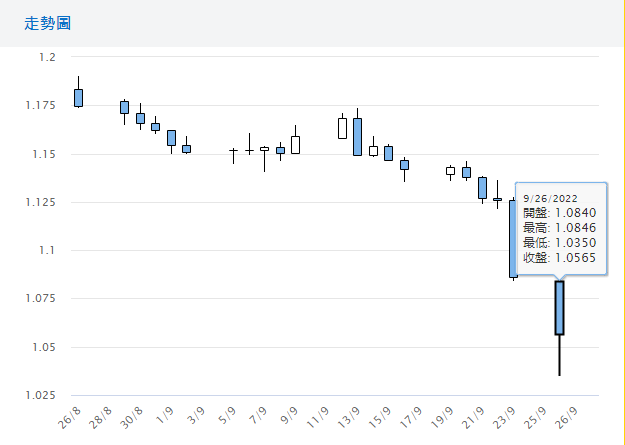Click the 1.2 y-axis price label
Screen dimensions: 625x445
tap(47, 57)
